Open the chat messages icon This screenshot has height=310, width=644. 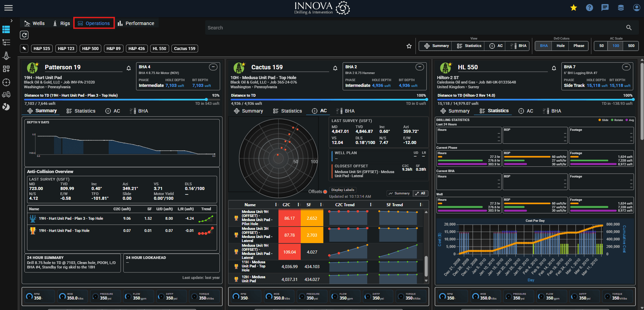coord(605,7)
